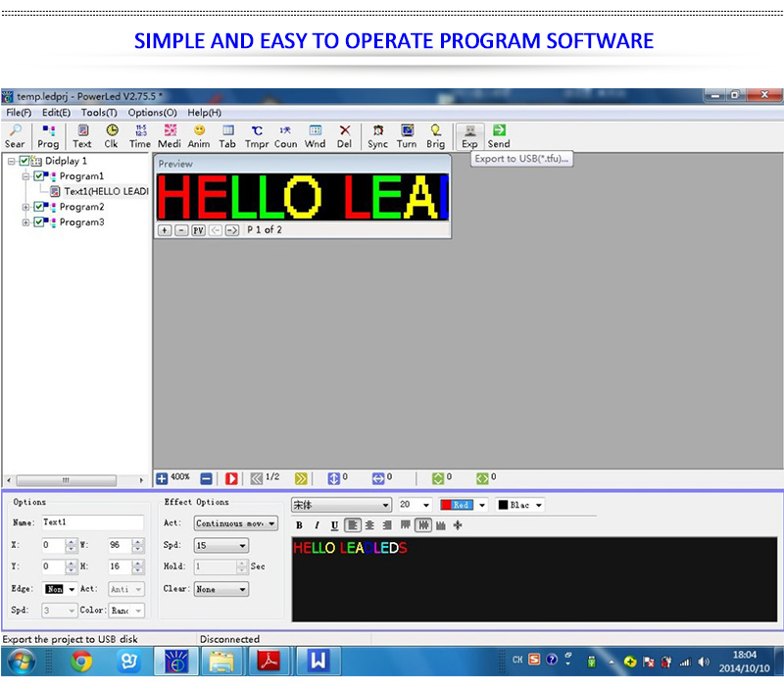This screenshot has width=784, height=690.
Task: Insert a Tmpr temperature element
Action: coord(257,136)
